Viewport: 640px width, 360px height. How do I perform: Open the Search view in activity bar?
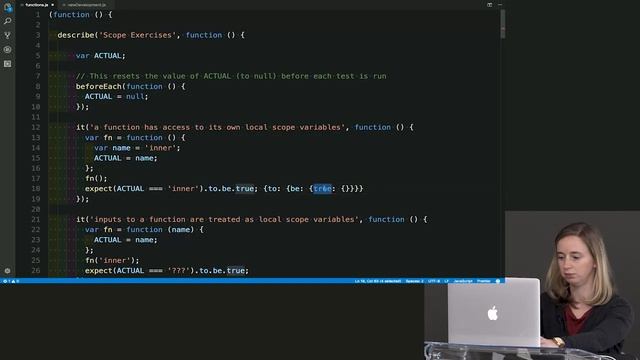[7, 21]
